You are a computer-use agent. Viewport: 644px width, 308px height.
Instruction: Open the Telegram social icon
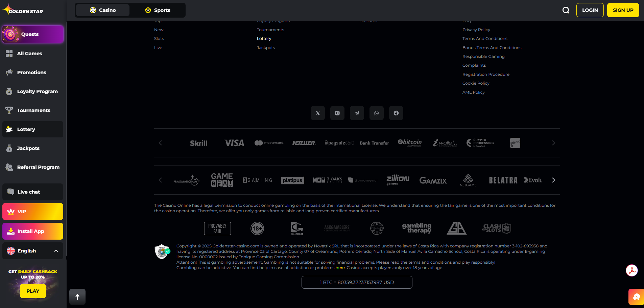[x=357, y=113]
